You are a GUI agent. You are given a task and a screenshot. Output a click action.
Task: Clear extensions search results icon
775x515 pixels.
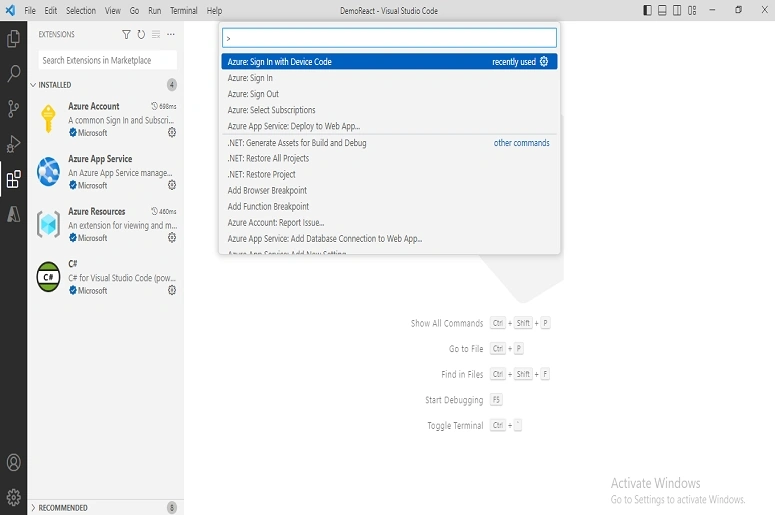[156, 34]
